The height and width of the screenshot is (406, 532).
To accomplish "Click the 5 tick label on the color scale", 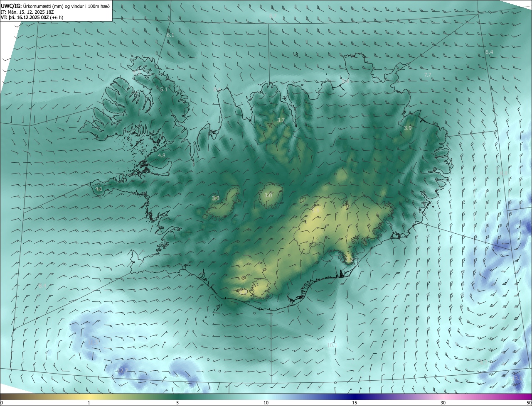I will click(177, 403).
